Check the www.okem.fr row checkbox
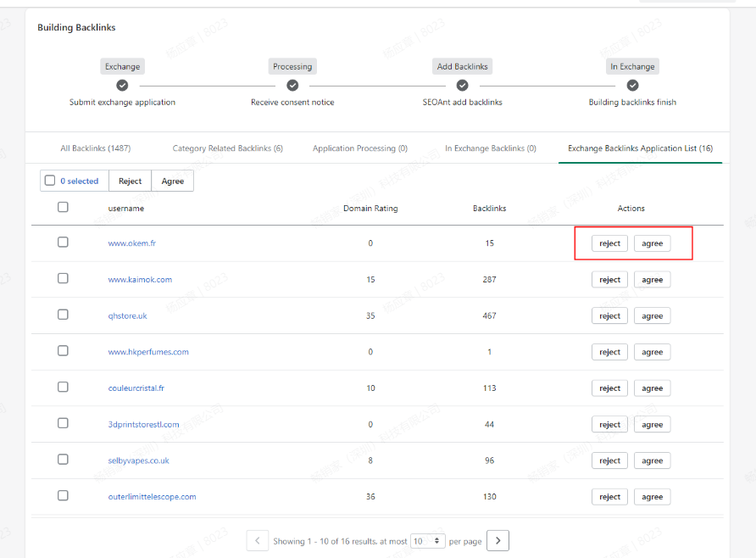Viewport: 756px width, 558px height. pos(63,242)
